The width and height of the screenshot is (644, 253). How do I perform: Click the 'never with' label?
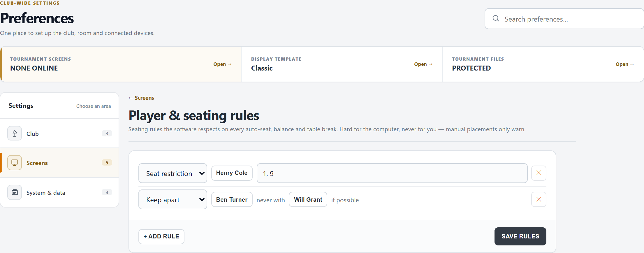(271, 200)
